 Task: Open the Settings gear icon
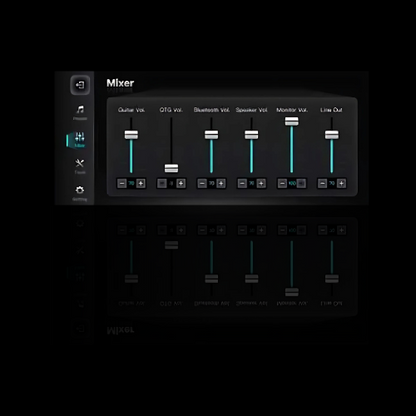80,190
